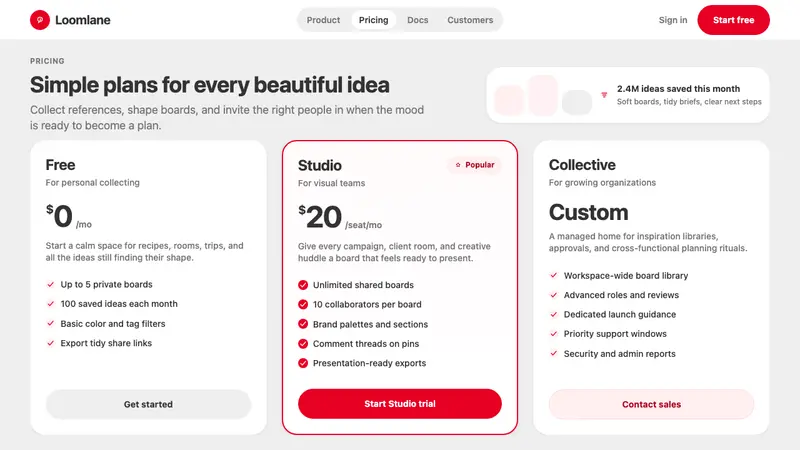
Task: Click the Loomlane brand name text
Action: (x=83, y=20)
